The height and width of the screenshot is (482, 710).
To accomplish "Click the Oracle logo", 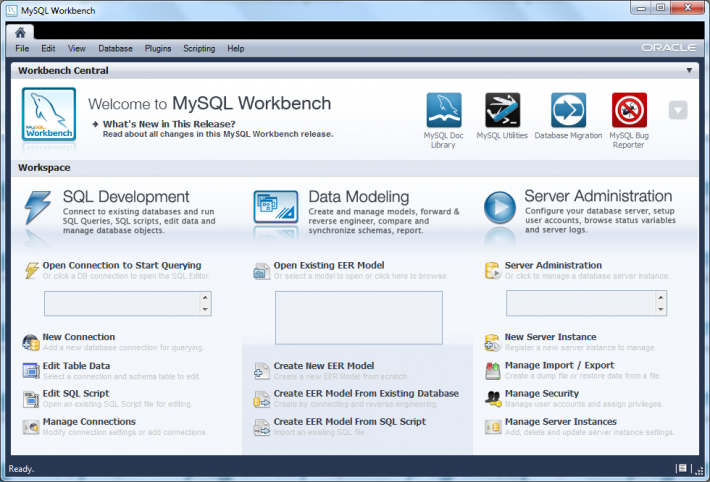I will pyautogui.click(x=669, y=48).
